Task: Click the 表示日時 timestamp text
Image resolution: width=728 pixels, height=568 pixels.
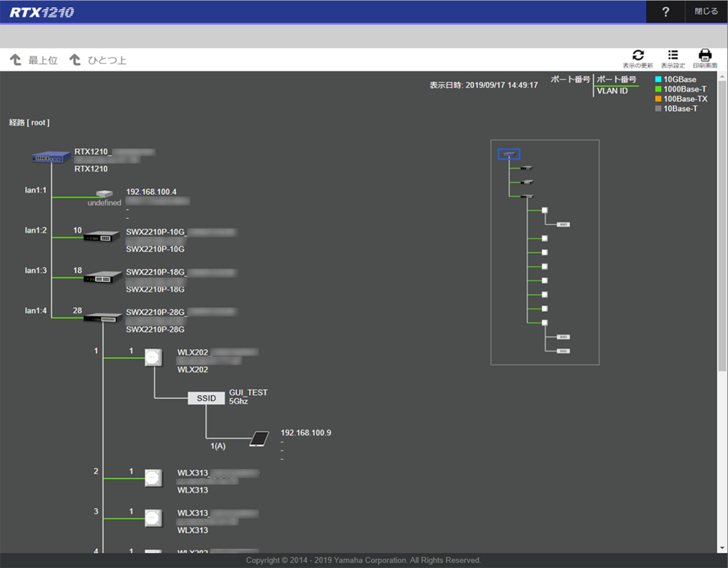Action: click(x=483, y=85)
